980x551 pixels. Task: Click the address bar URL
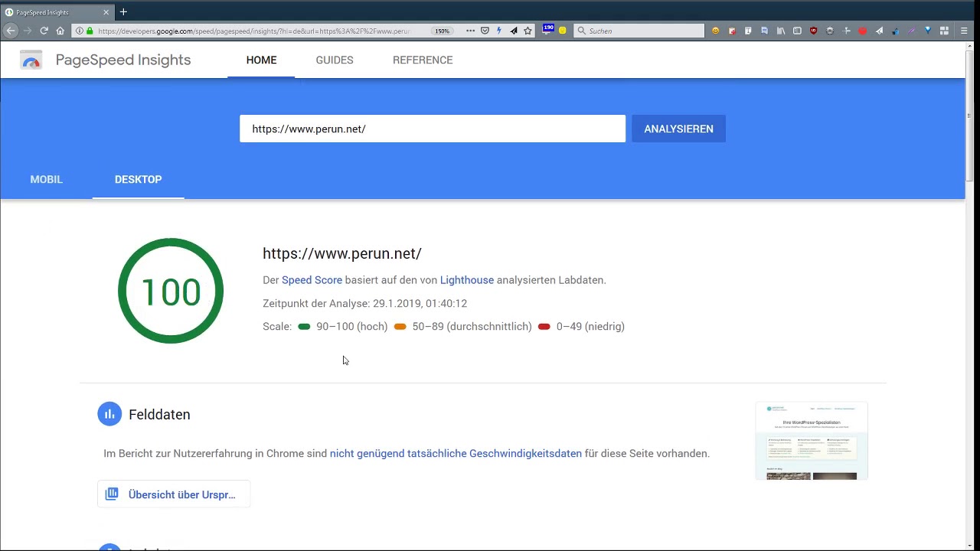254,31
